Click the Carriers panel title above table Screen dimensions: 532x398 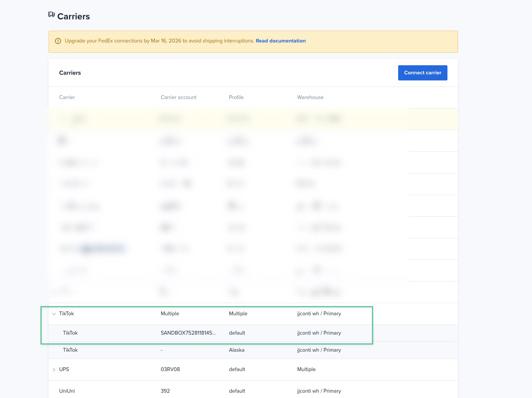click(70, 73)
